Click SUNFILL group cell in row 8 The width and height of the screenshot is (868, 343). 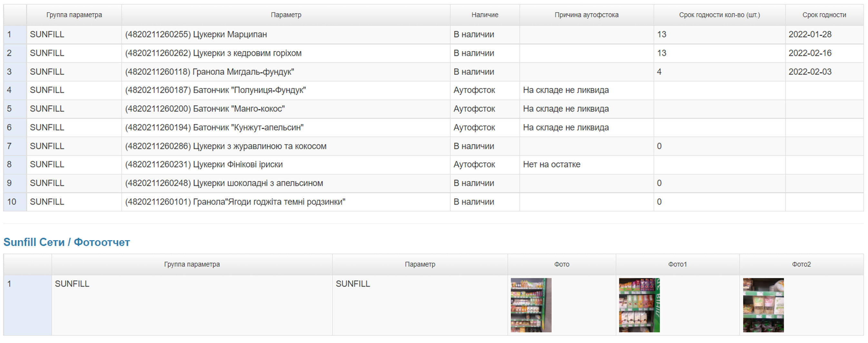coord(74,164)
